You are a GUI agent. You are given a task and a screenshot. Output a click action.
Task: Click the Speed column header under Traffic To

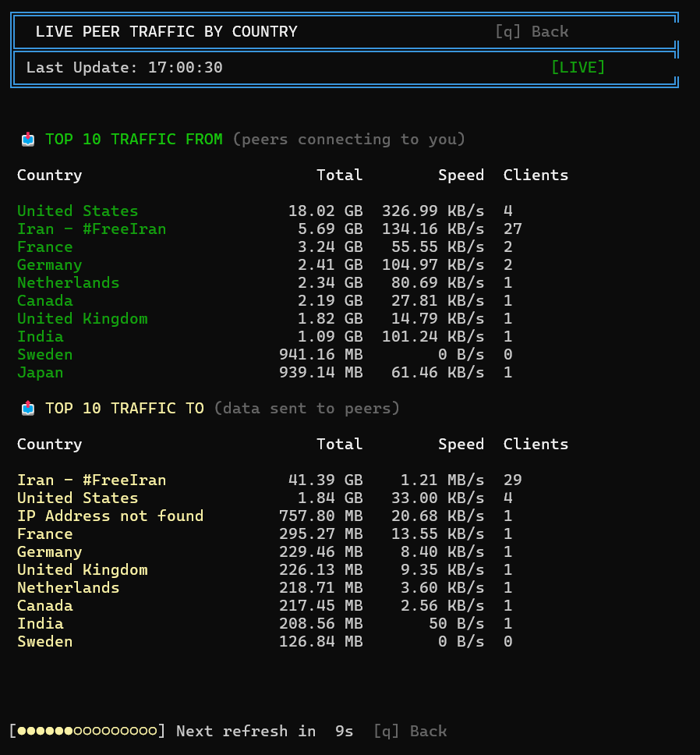point(461,445)
